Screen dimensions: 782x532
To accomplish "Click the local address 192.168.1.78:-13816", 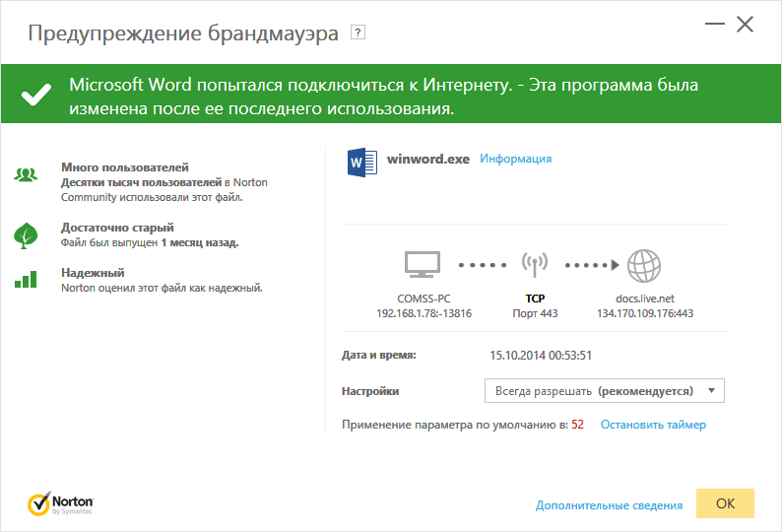I will [x=424, y=313].
